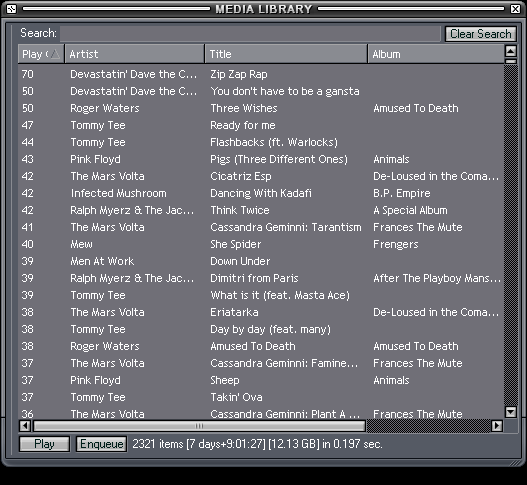Click the horizontal scrollbar right arrow

coord(497,426)
